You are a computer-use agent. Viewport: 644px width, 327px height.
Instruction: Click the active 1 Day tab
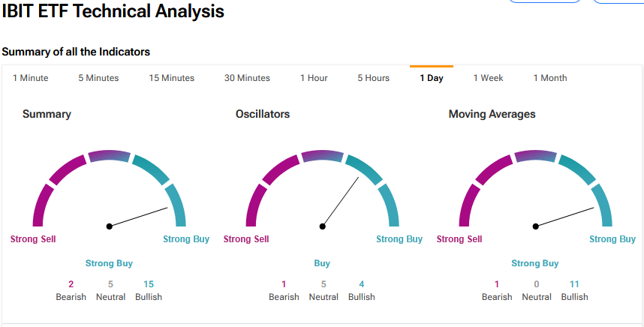(431, 78)
